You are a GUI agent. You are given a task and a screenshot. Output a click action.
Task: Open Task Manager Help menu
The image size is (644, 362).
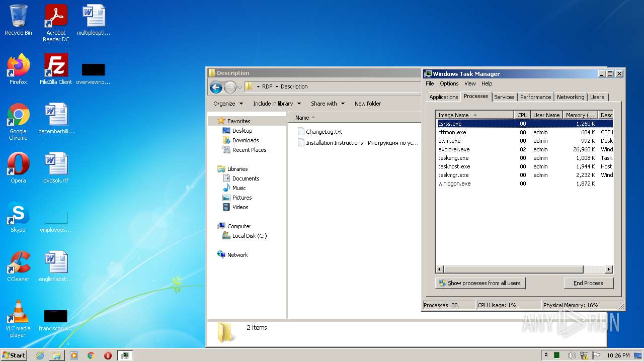[x=487, y=83]
